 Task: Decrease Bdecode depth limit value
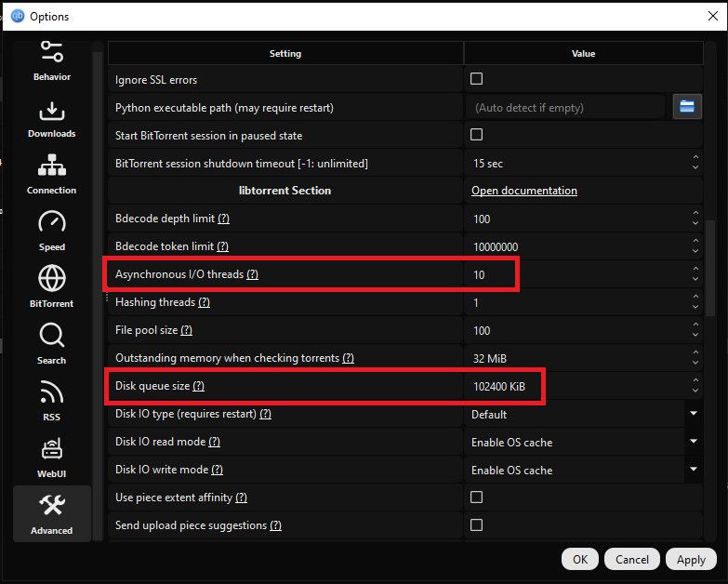pyautogui.click(x=695, y=223)
